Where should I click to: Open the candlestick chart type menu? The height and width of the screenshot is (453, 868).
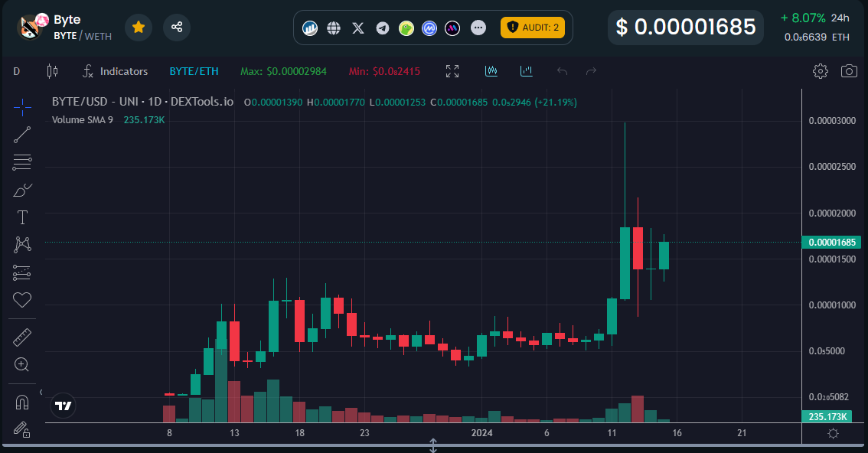53,71
